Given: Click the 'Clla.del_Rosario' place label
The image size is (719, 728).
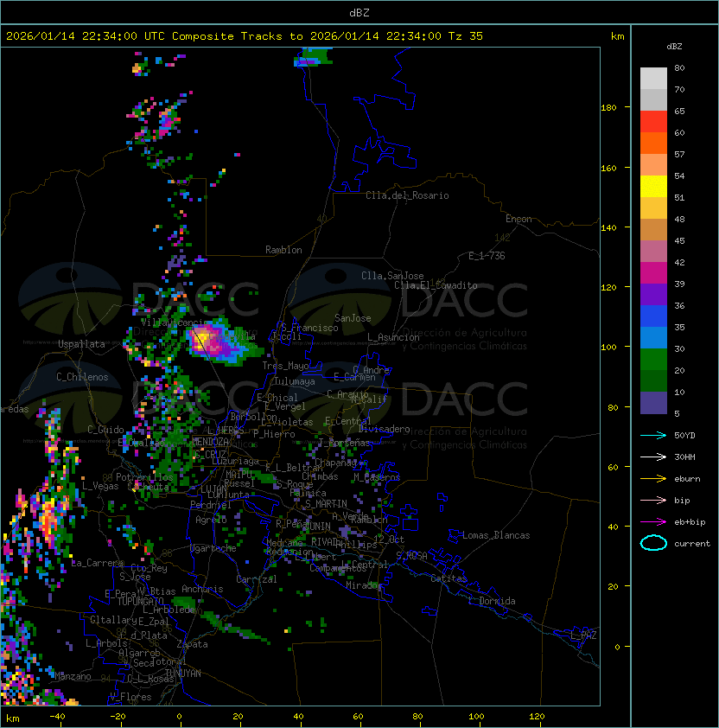Looking at the screenshot, I should click(407, 195).
